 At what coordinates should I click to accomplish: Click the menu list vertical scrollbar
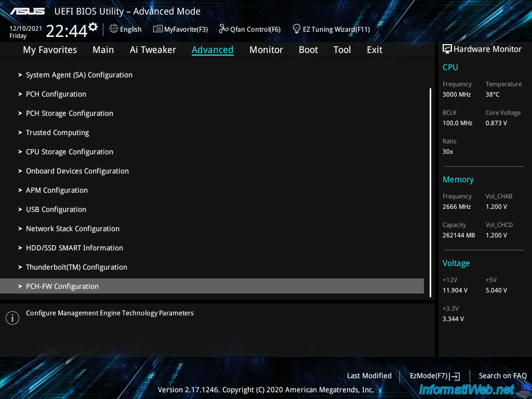coord(430,193)
